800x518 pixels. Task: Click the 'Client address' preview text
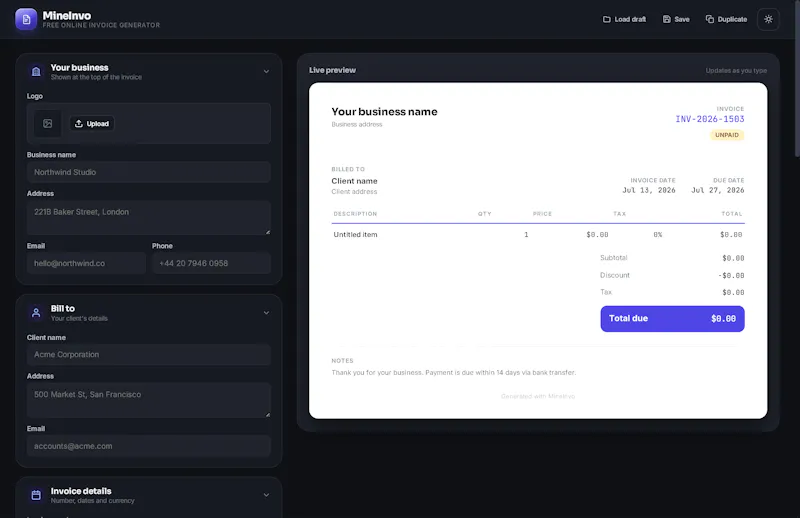tap(354, 192)
